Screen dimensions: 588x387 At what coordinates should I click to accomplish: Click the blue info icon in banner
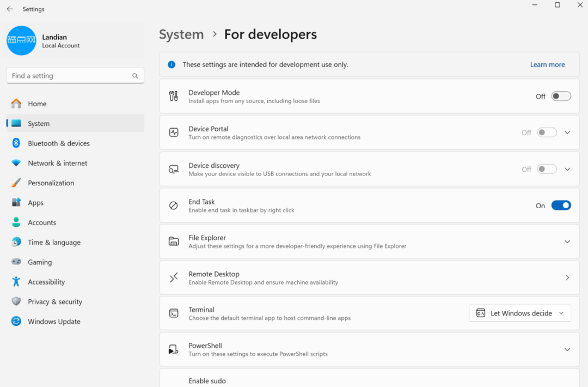click(x=171, y=64)
